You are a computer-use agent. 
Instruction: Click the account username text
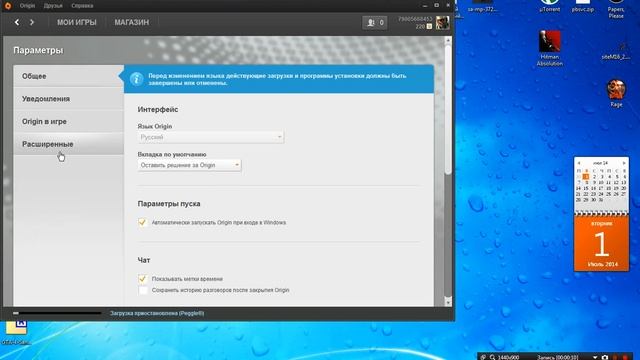(415, 19)
